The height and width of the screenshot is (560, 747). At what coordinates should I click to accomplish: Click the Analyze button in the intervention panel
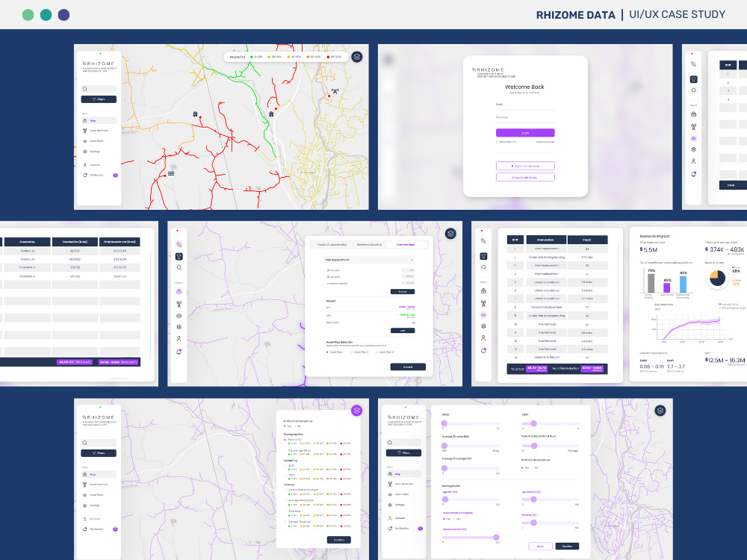click(403, 291)
